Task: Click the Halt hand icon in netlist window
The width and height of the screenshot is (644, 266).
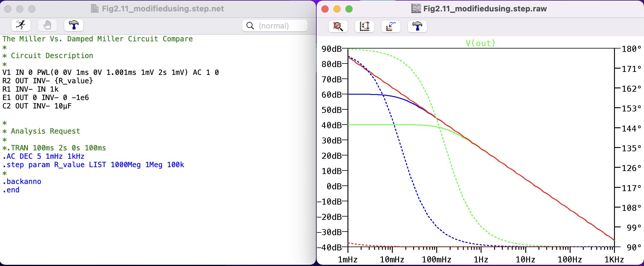Action: [x=47, y=25]
